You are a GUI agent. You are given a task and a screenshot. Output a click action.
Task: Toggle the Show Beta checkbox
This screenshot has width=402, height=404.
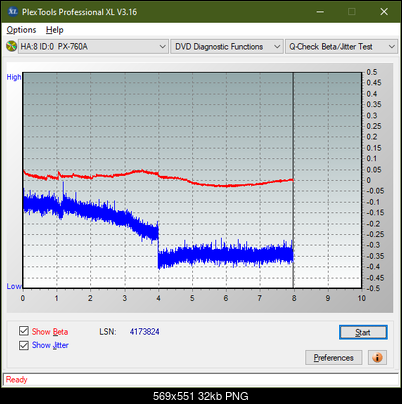[x=24, y=331]
